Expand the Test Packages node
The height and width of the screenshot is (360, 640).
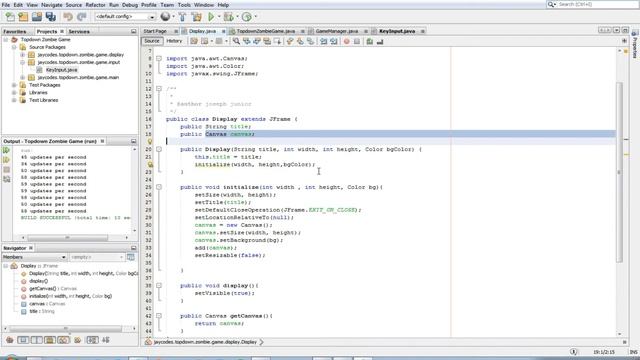tap(14, 85)
